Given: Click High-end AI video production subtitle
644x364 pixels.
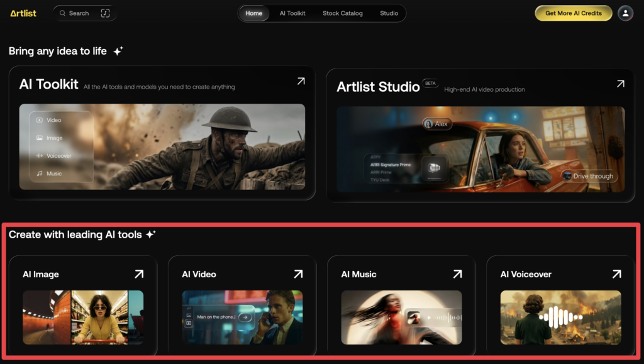Looking at the screenshot, I should pos(484,89).
